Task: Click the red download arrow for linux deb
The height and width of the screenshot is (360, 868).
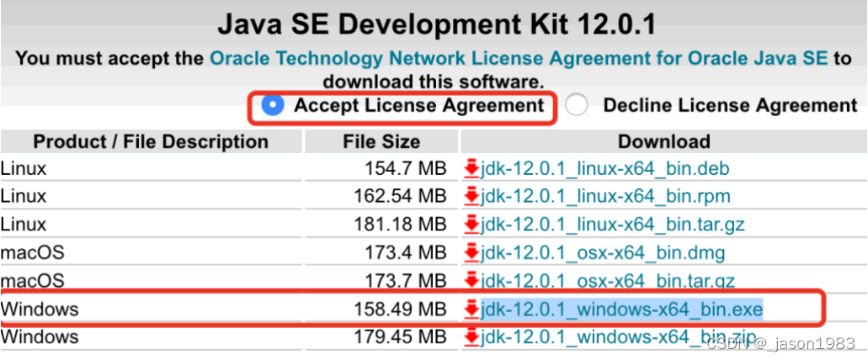Action: (x=471, y=169)
